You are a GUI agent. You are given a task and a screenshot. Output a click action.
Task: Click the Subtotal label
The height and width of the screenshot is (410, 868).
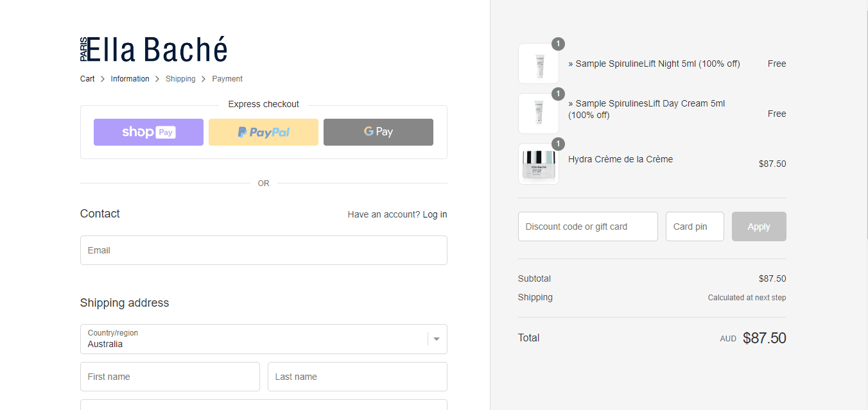pos(534,278)
